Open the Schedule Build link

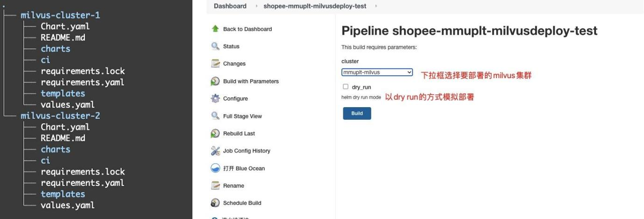click(242, 203)
